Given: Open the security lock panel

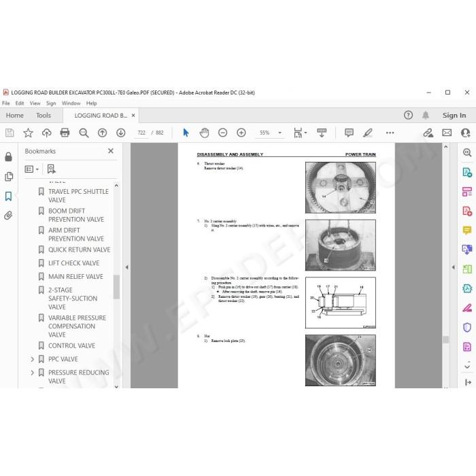Looking at the screenshot, I should coord(8,156).
